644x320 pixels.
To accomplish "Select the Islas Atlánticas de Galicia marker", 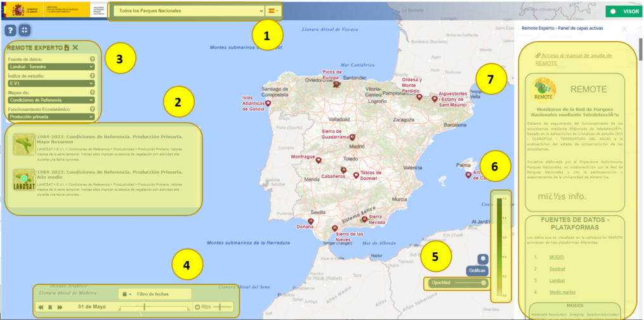I will click(268, 104).
